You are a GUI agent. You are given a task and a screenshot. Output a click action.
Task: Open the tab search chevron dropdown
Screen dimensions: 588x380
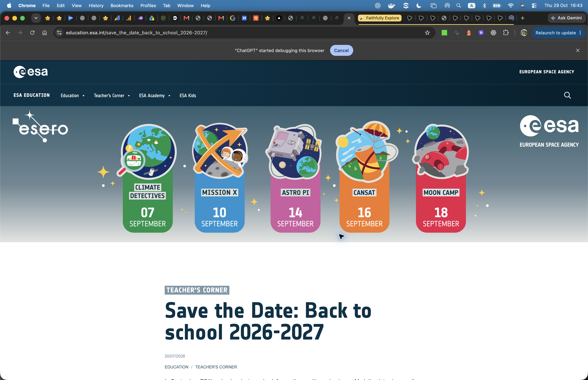point(36,18)
